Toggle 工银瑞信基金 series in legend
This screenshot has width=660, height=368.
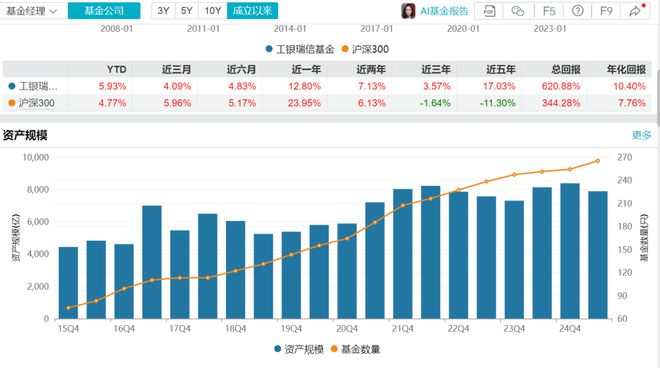300,49
